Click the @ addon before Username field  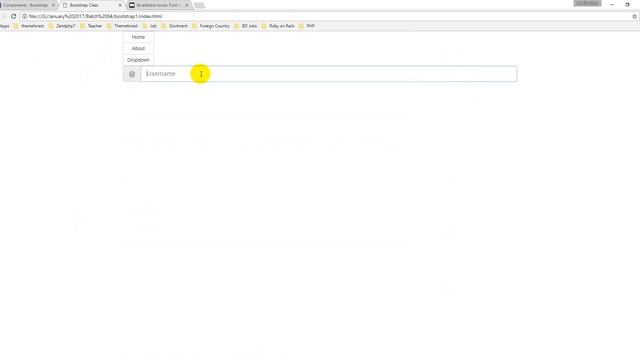pyautogui.click(x=132, y=74)
